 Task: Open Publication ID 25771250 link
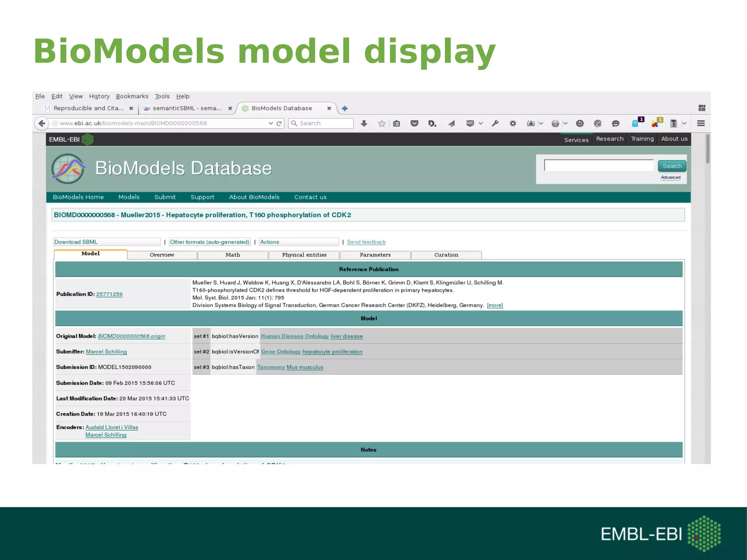109,294
